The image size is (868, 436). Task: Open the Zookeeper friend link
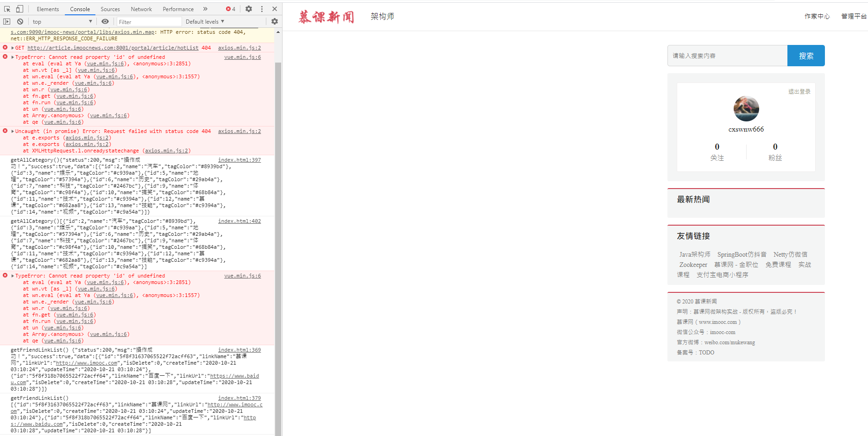693,265
